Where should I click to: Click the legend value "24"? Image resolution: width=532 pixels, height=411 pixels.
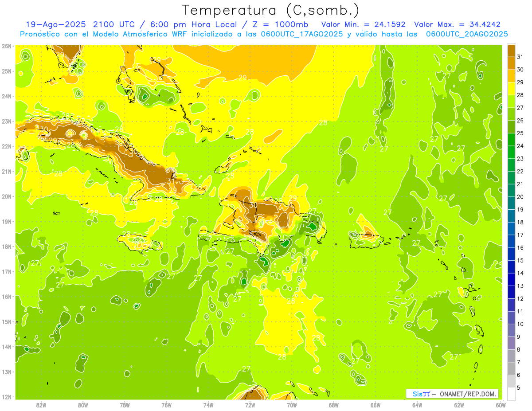tap(520, 146)
